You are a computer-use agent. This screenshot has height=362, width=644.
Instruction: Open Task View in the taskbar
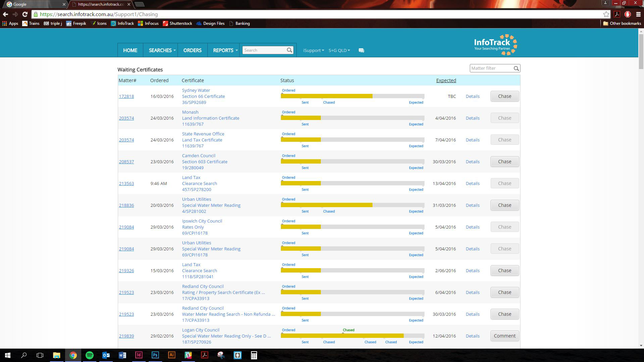point(40,355)
